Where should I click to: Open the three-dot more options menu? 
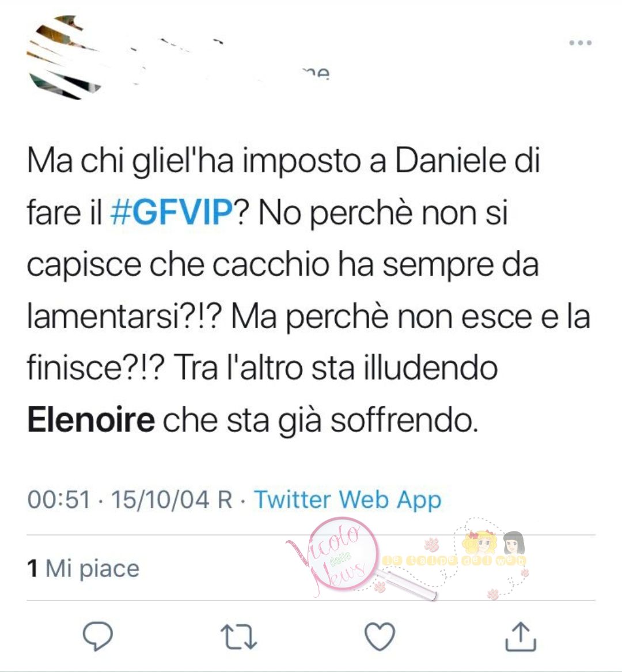pyautogui.click(x=581, y=43)
